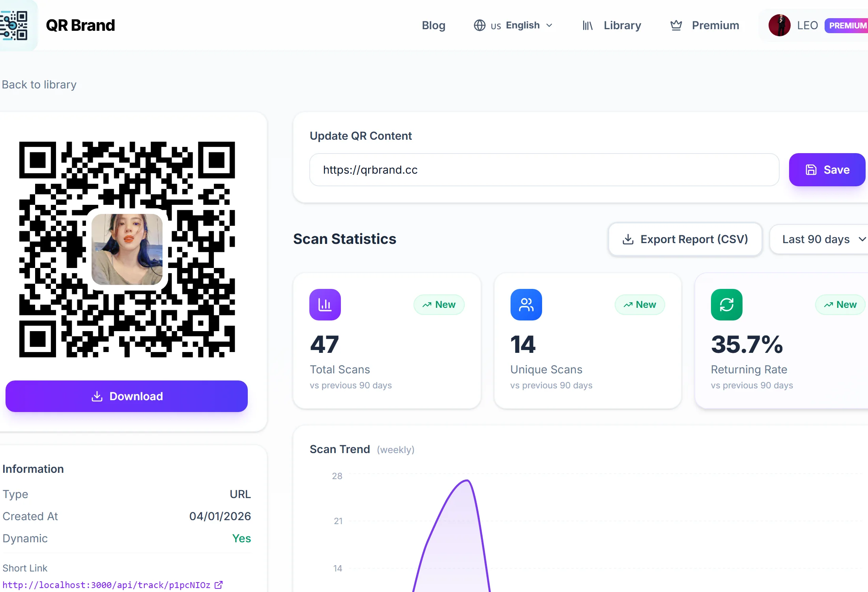Click the 47 Total Scans value
This screenshot has width=868, height=592.
click(324, 345)
